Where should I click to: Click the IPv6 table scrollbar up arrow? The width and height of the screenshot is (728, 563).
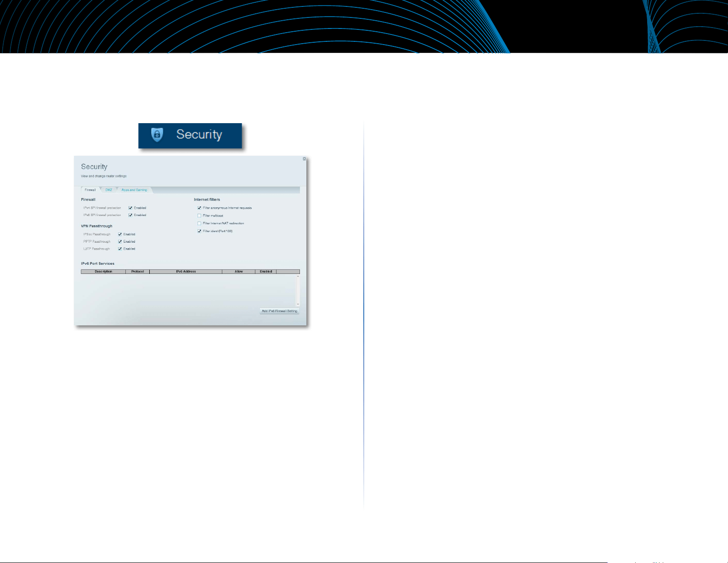pos(298,277)
